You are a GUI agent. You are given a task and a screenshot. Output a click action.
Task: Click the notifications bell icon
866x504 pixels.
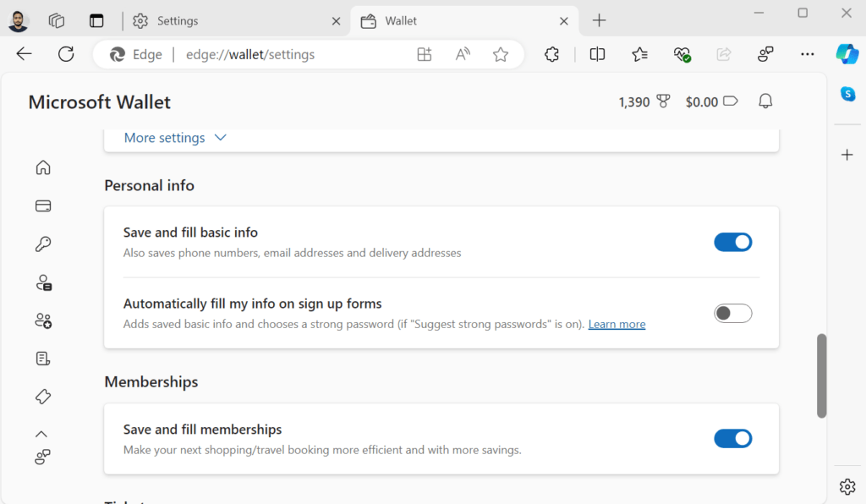point(765,101)
